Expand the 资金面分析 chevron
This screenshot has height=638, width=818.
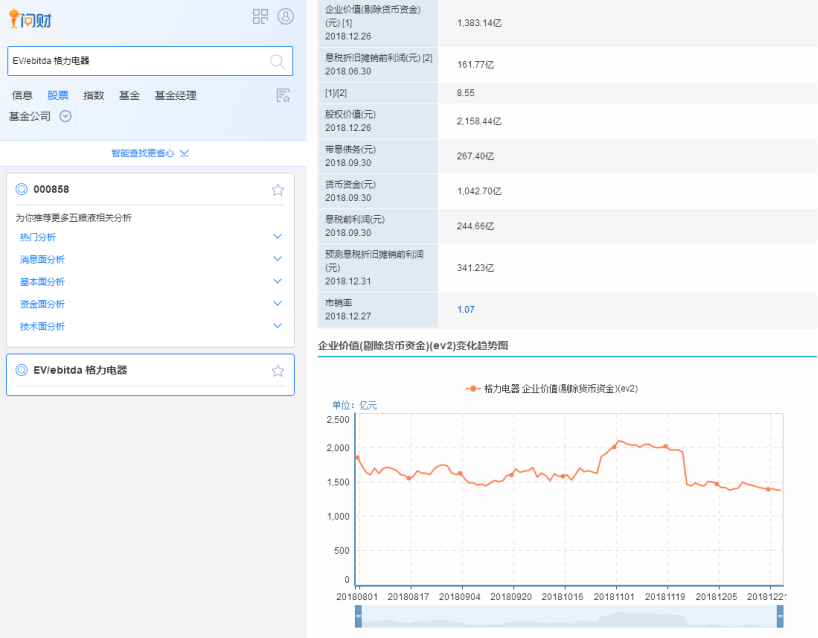tap(278, 304)
